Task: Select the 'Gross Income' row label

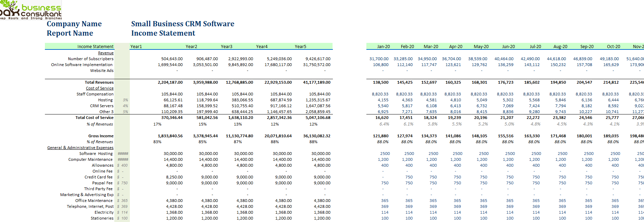Action: 101,136
